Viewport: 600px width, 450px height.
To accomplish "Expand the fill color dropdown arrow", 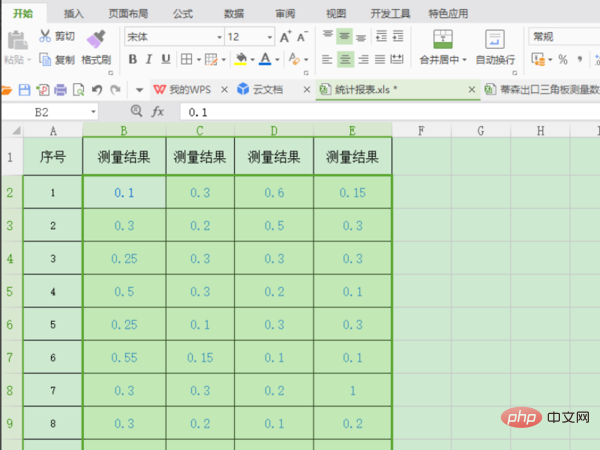I will (252, 60).
